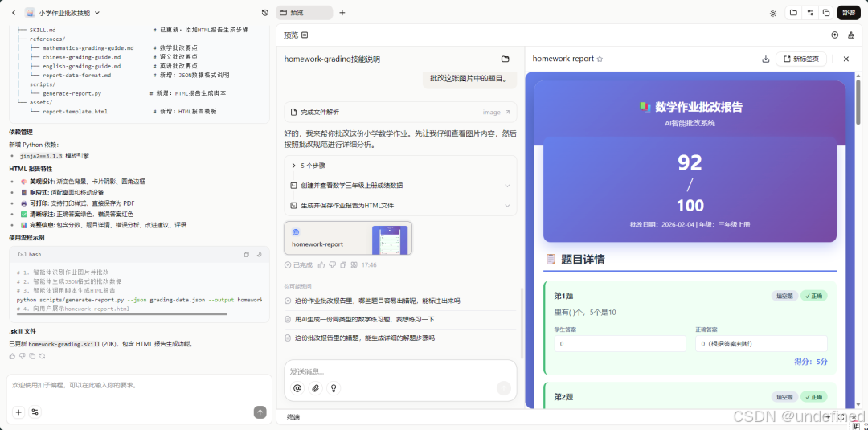Click the quote icon beside 17:46
The width and height of the screenshot is (868, 430).
pos(353,265)
